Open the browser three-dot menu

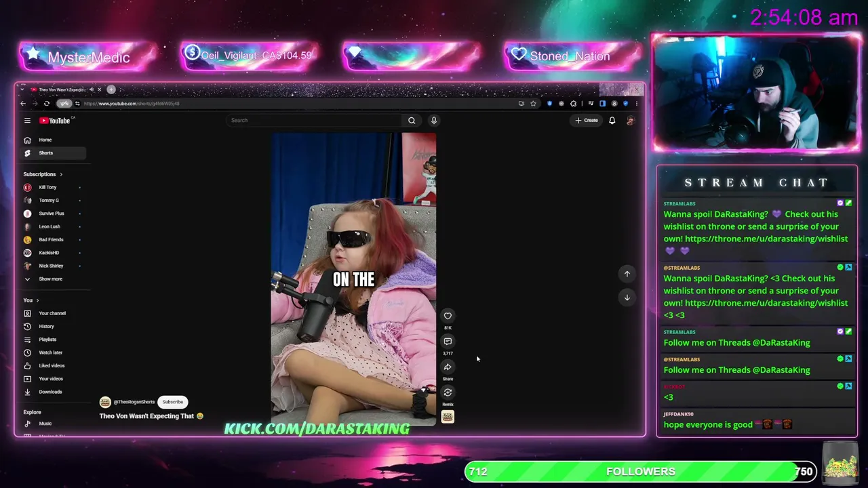point(636,104)
